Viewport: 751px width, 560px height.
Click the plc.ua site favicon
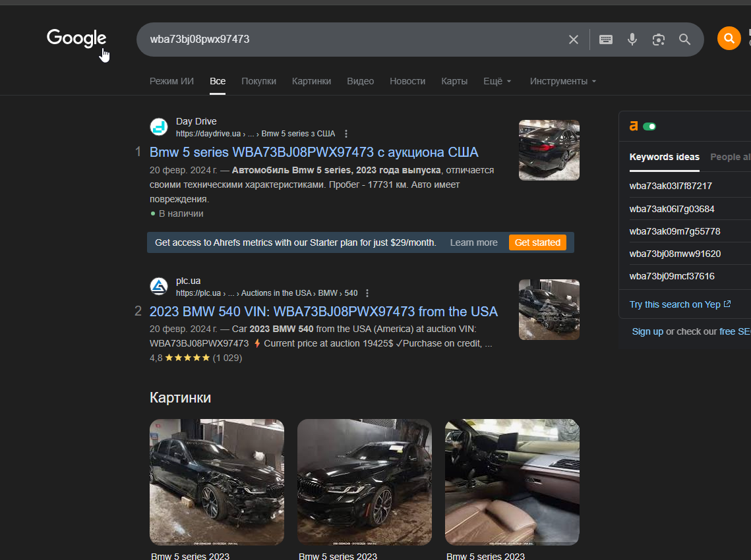[159, 286]
